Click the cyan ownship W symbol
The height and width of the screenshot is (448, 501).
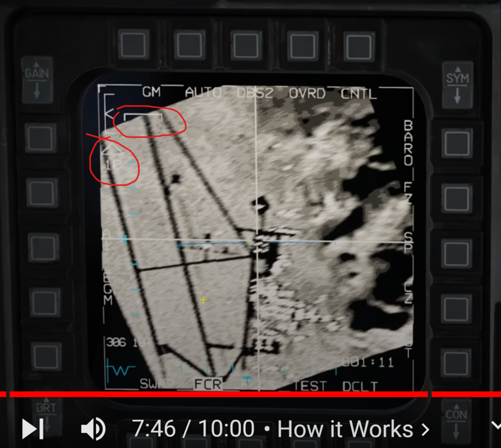click(120, 370)
